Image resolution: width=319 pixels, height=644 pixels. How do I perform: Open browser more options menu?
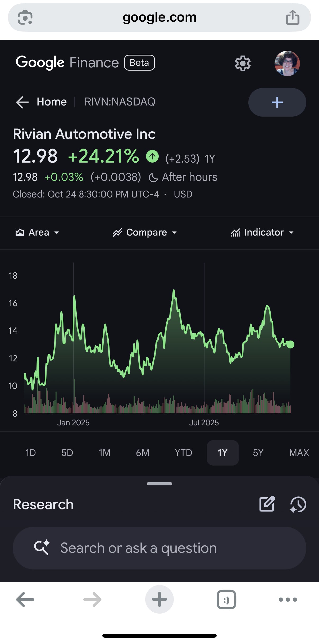(x=288, y=600)
